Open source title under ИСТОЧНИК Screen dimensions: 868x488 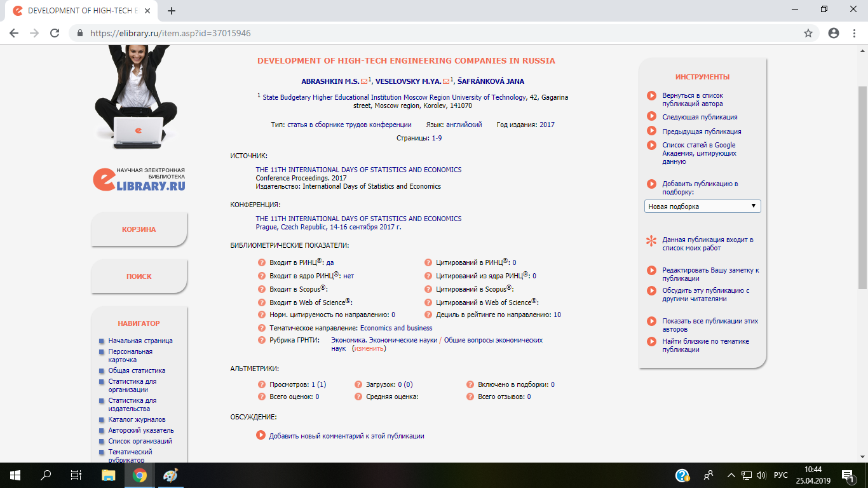pos(358,170)
